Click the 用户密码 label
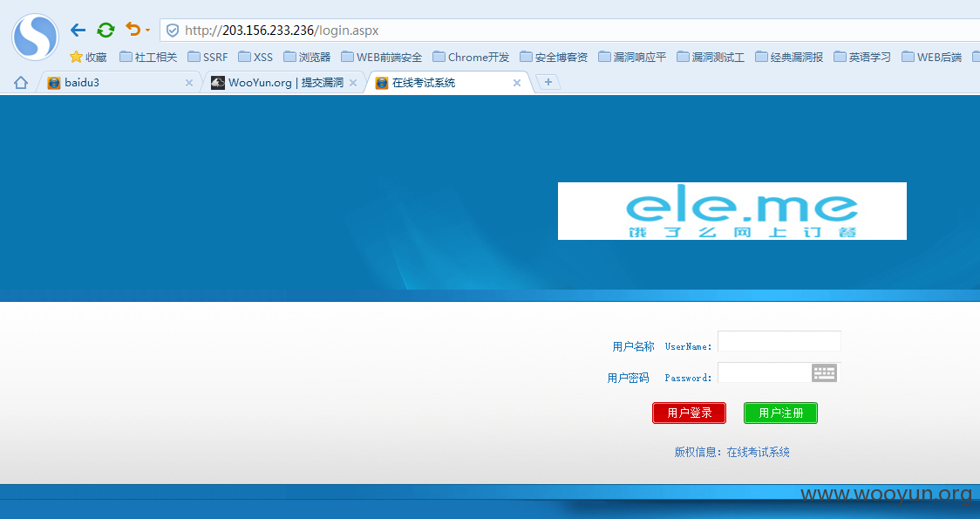Viewport: 980px width, 519px height. coord(628,378)
